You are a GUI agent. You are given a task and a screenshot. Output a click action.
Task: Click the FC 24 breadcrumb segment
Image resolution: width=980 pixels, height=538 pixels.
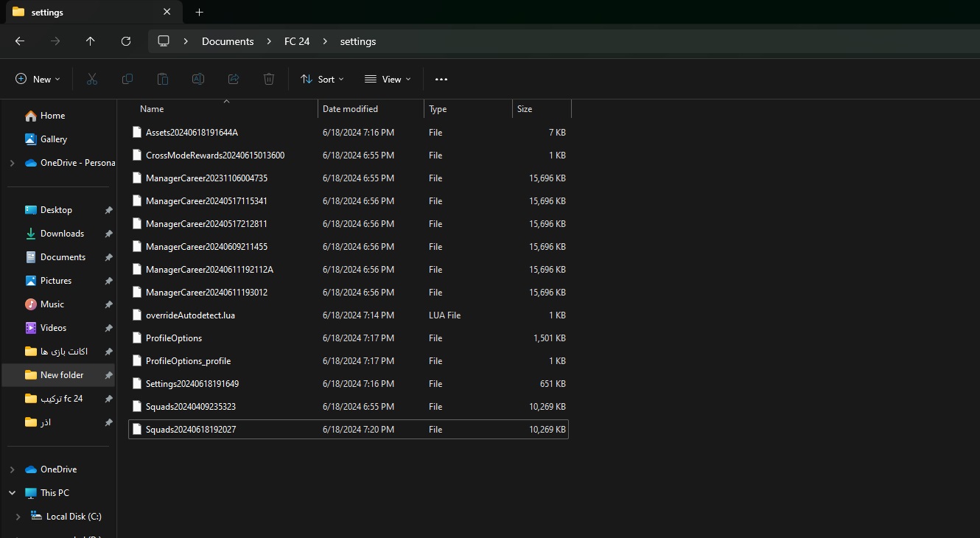click(x=297, y=41)
